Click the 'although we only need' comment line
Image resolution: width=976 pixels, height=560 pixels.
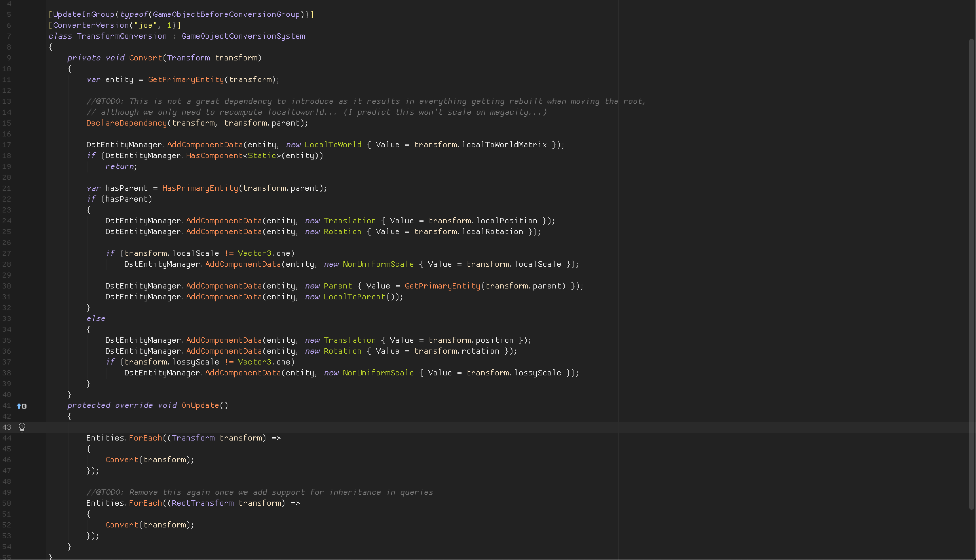pyautogui.click(x=317, y=112)
